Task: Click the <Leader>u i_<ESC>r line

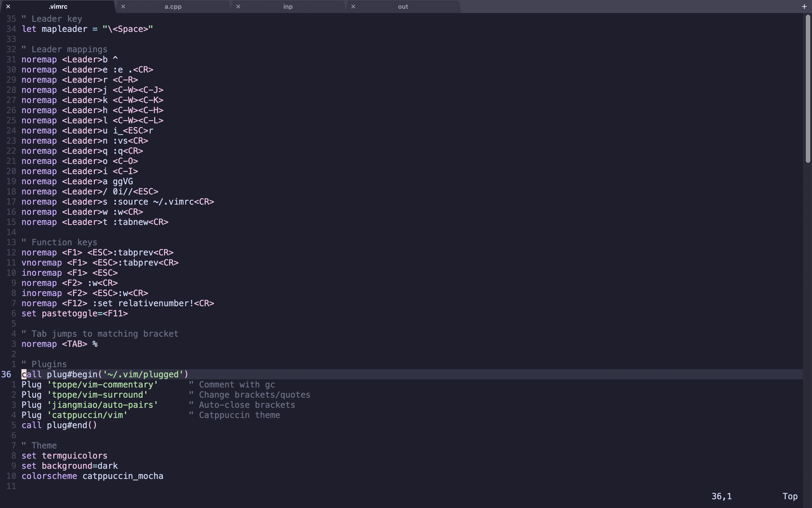Action: (x=87, y=131)
